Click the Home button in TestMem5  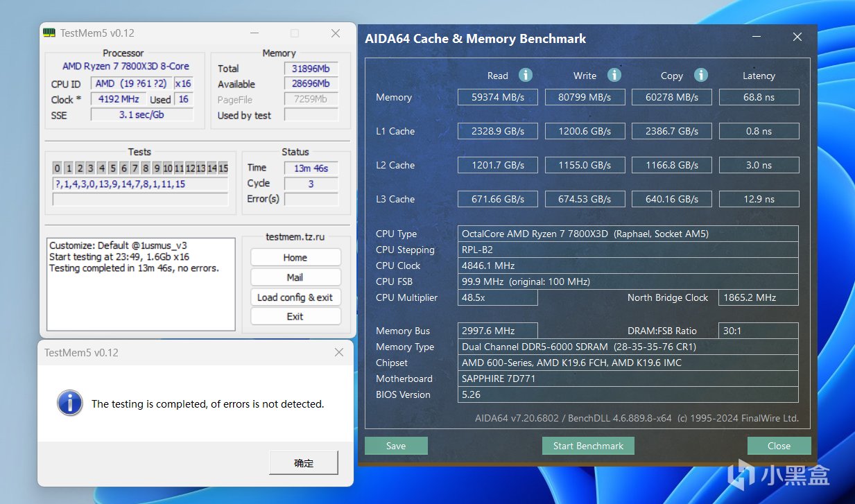(x=295, y=257)
